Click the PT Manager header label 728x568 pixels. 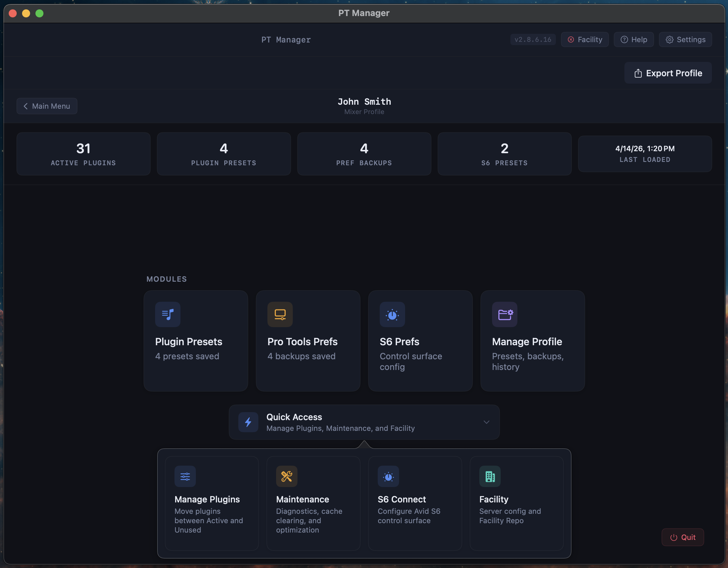point(286,40)
